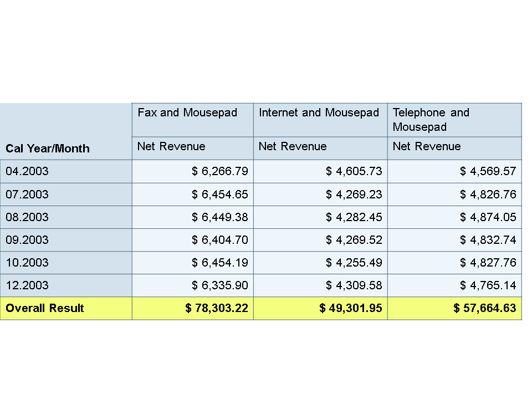Select the 07.2003 row label
This screenshot has height=399, width=532.
click(x=27, y=195)
